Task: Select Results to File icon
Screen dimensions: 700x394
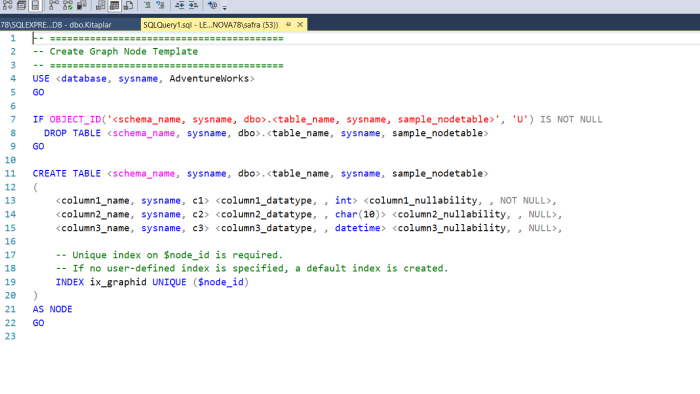Action: click(x=129, y=5)
